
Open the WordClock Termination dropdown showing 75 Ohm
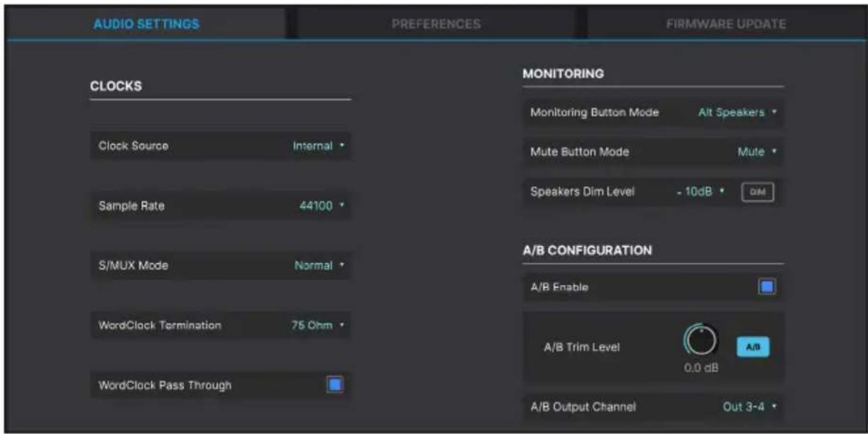coord(317,325)
